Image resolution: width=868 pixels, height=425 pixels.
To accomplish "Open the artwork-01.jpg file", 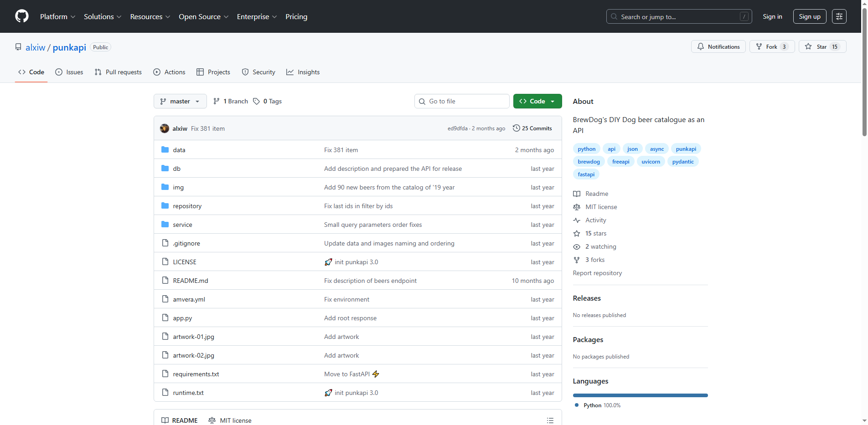I will click(194, 337).
